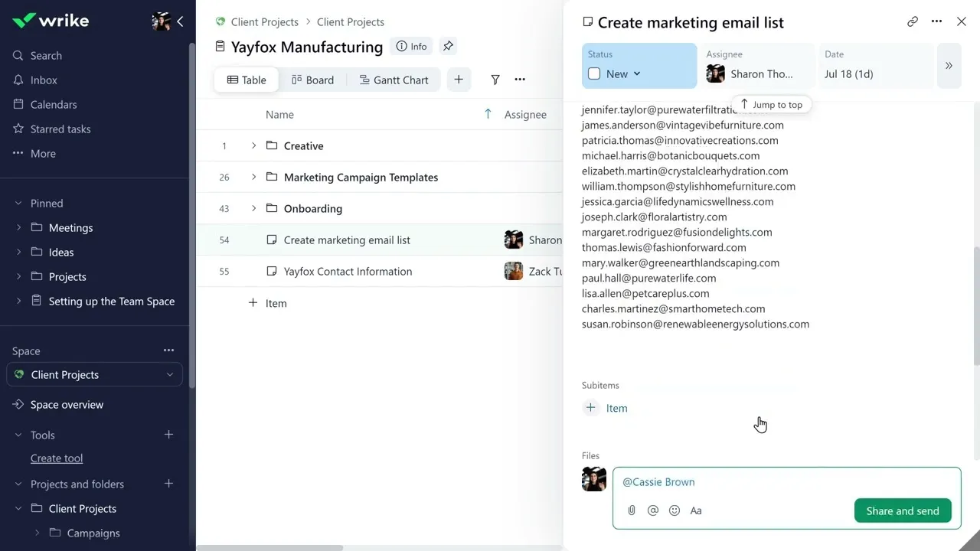Open Starred tasks
The image size is (980, 551).
point(60,129)
